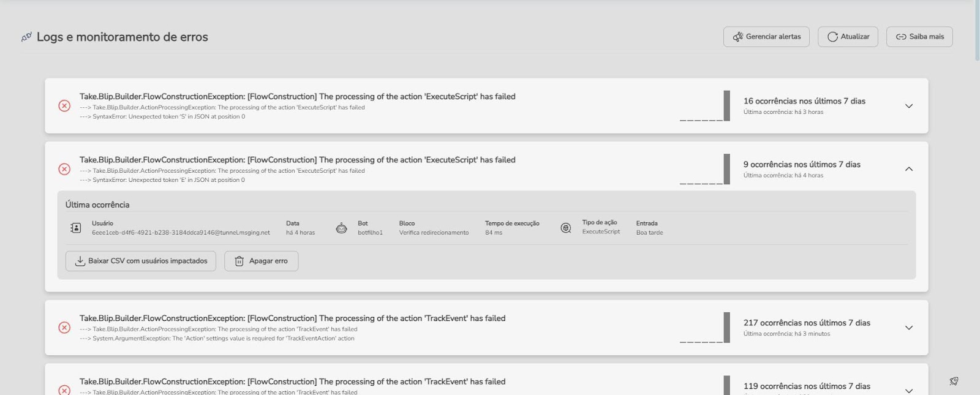
Task: Click the bot icon next to botfilho1
Action: (341, 228)
